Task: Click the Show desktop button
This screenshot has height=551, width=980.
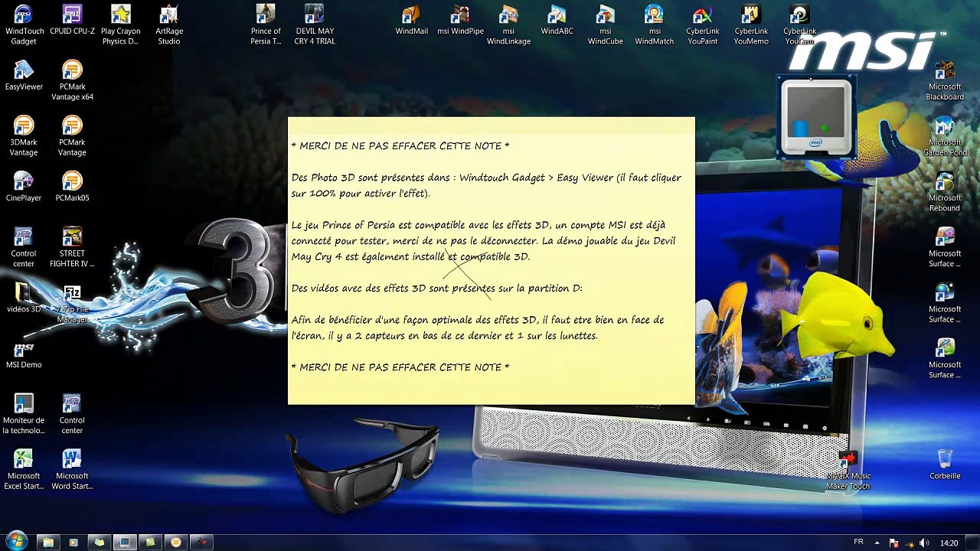Action: point(974,543)
